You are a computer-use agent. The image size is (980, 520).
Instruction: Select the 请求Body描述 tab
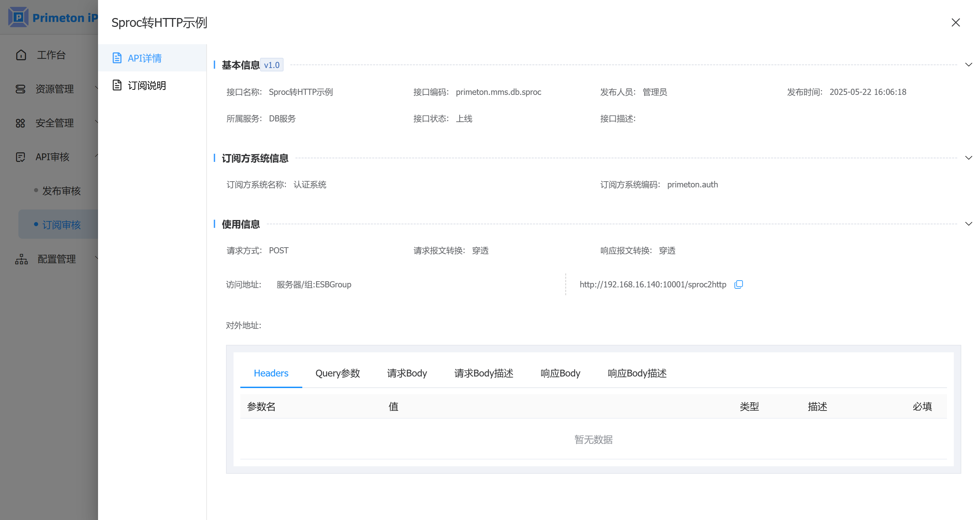point(484,373)
